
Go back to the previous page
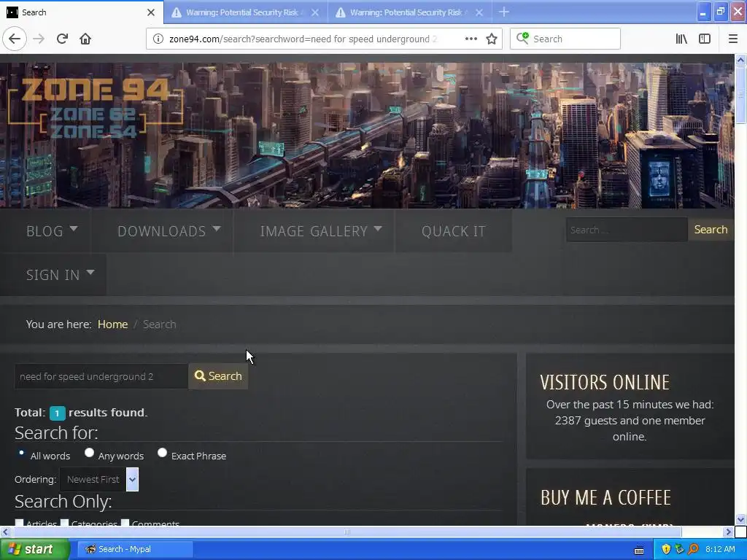15,39
